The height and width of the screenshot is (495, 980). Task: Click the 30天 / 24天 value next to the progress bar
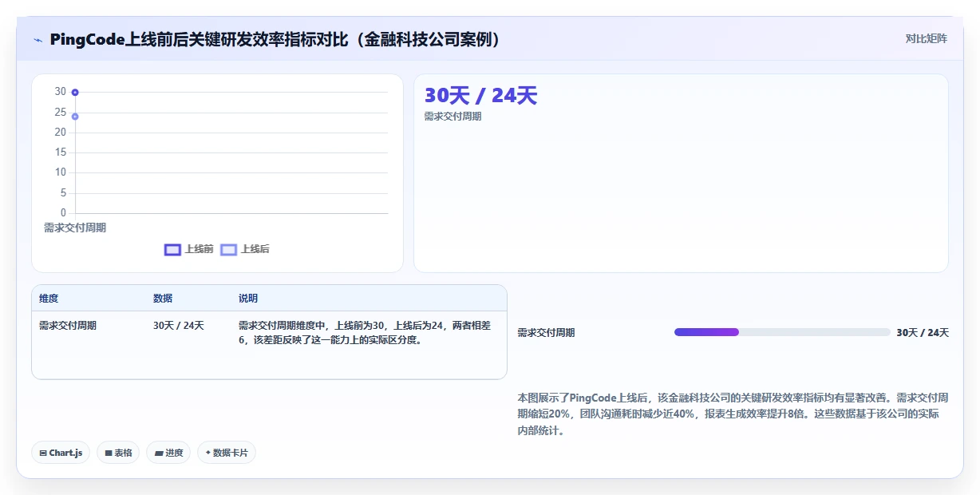pyautogui.click(x=923, y=333)
